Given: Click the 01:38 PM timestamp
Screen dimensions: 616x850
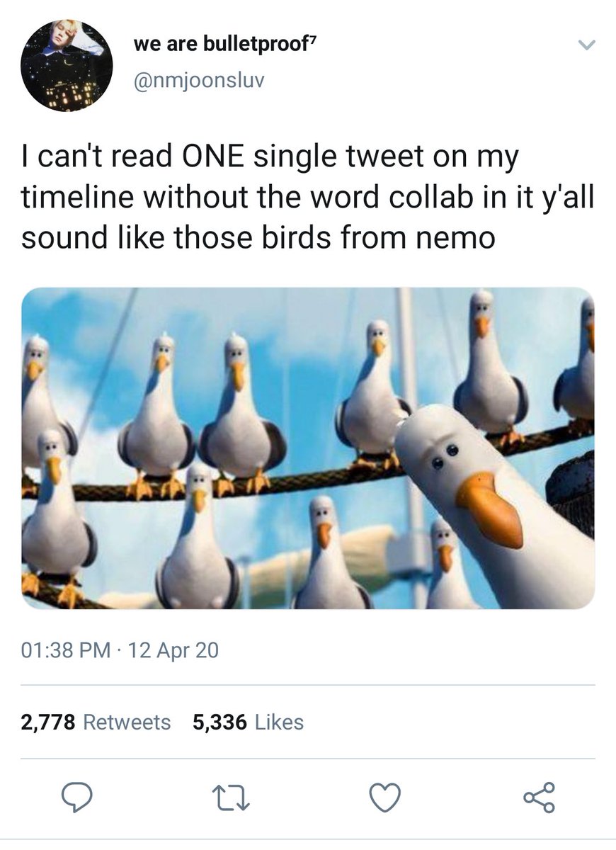Looking at the screenshot, I should coord(66,650).
